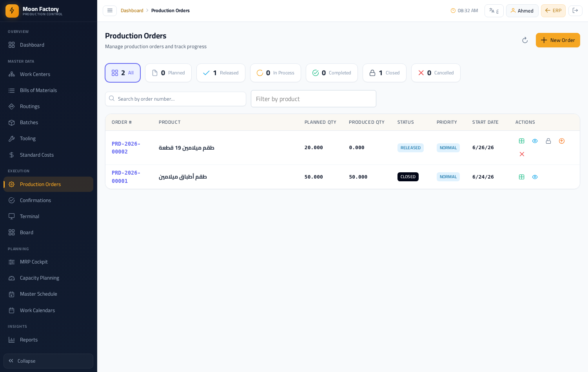Screen dimensions: 588x372
Task: Collapse the sidebar with Collapse button
Action: pyautogui.click(x=48, y=361)
